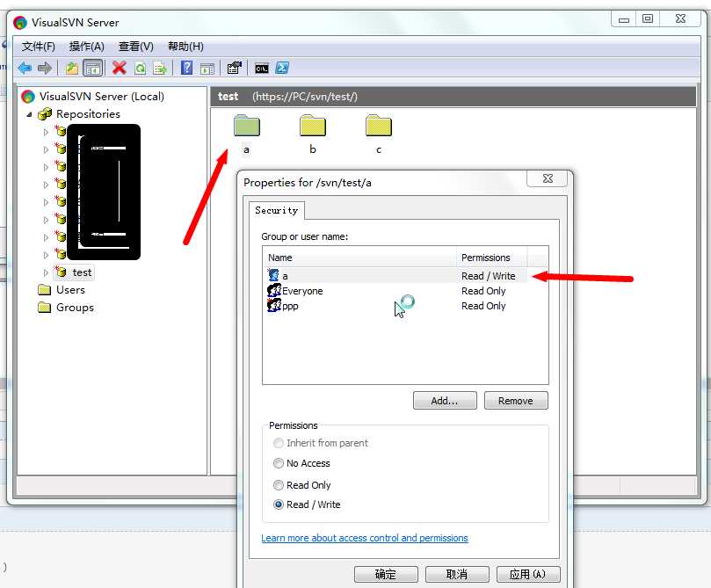Click the Up one level folder icon
The width and height of the screenshot is (711, 588).
click(72, 69)
